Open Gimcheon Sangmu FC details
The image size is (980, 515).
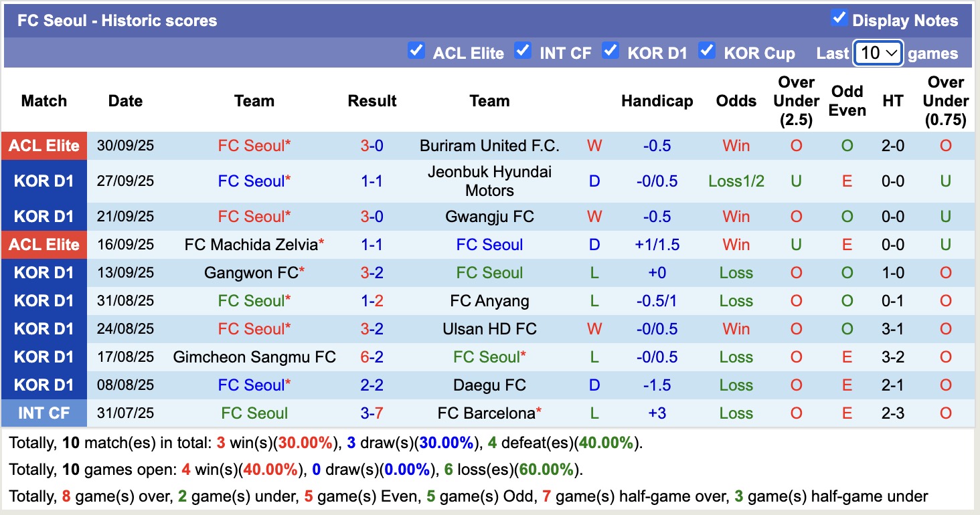click(254, 357)
